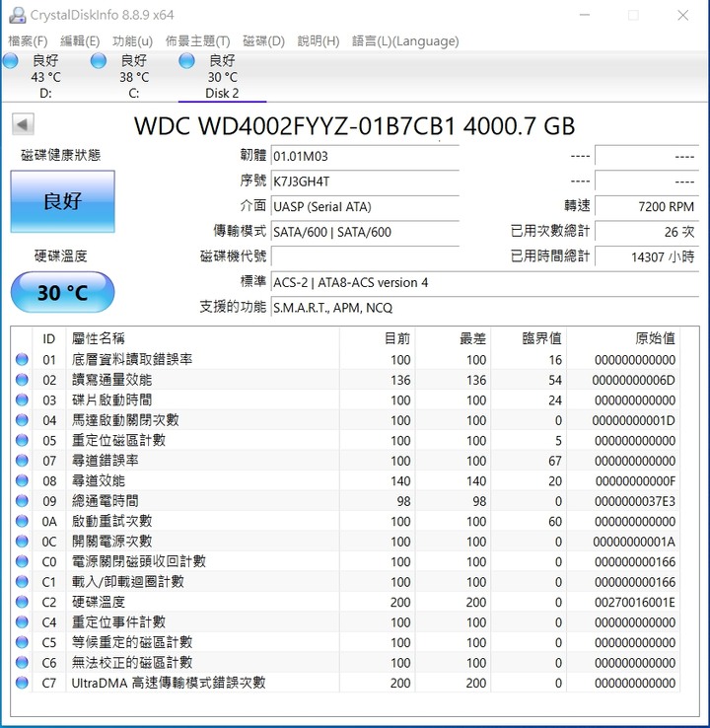Screen dimensions: 710x728
Task: Click status orb of attribute C1 row
Action: coord(22,582)
